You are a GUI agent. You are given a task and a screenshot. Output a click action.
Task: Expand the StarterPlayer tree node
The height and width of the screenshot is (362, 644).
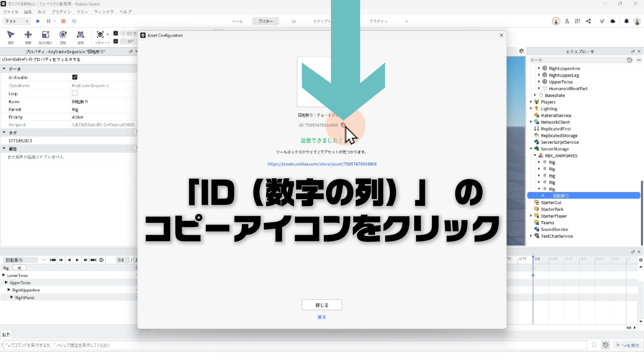[x=531, y=216]
